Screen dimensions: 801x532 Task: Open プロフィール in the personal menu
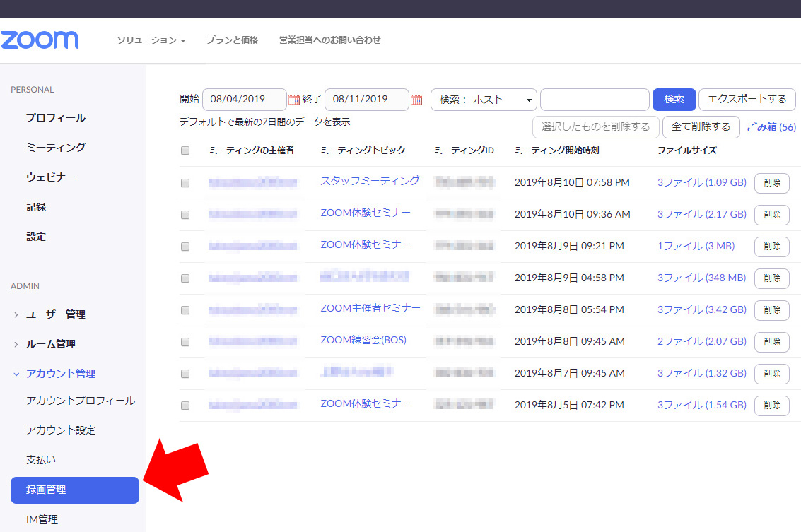55,118
